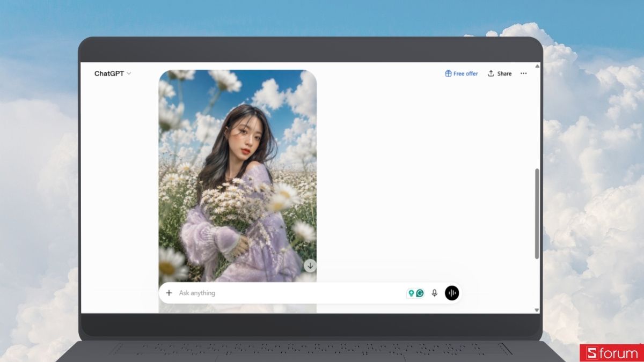The width and height of the screenshot is (644, 362).
Task: Open the green Grammarly G icon
Action: [420, 293]
